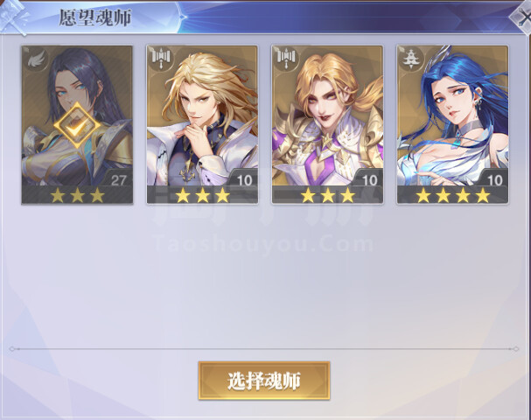Click the level 10 badge on second card
The height and width of the screenshot is (420, 531).
[x=243, y=178]
